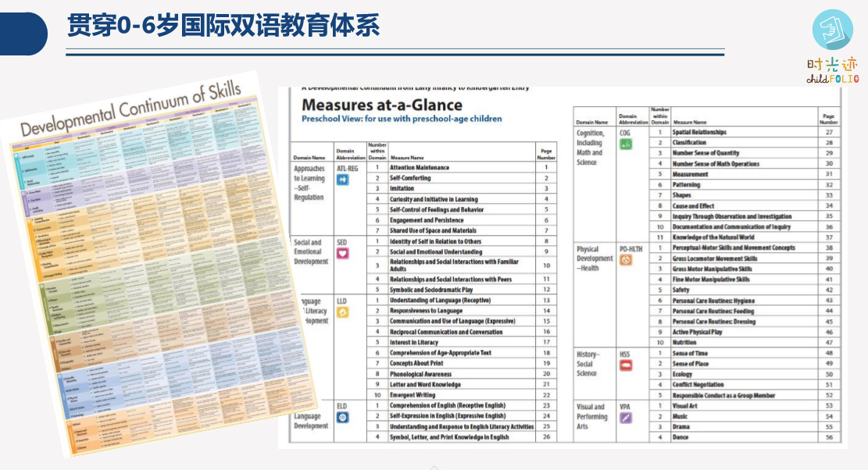Viewport: 868px width, 470px height.
Task: Click the Preschool View subtitle text
Action: (x=402, y=119)
